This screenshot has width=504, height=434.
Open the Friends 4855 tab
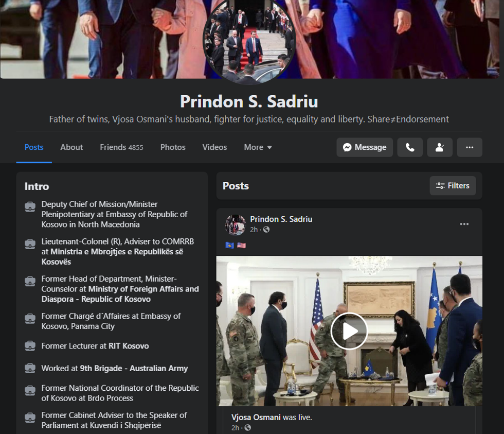pos(121,147)
